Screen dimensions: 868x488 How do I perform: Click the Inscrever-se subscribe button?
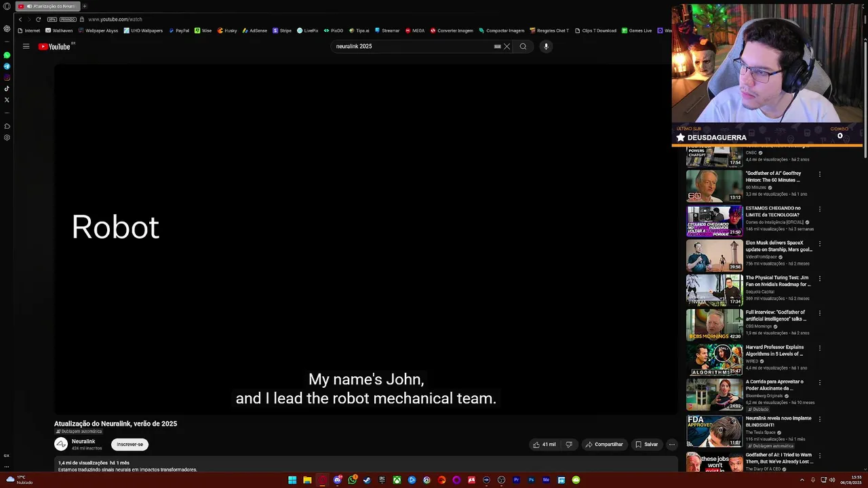tap(130, 444)
